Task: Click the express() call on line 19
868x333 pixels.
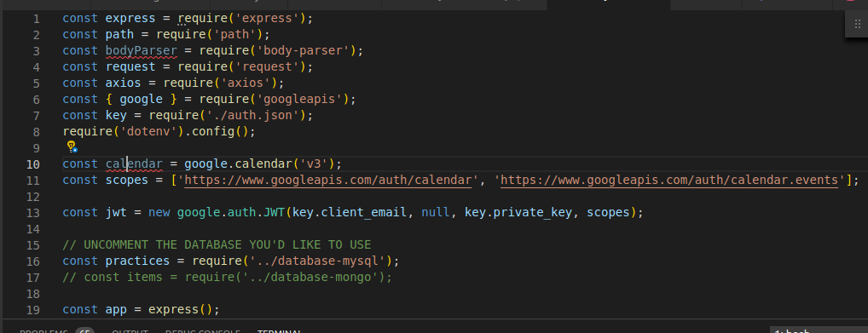Action: point(181,310)
